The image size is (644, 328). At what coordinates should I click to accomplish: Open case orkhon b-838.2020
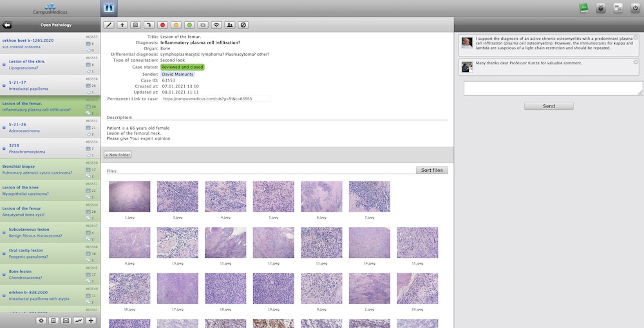click(50, 295)
